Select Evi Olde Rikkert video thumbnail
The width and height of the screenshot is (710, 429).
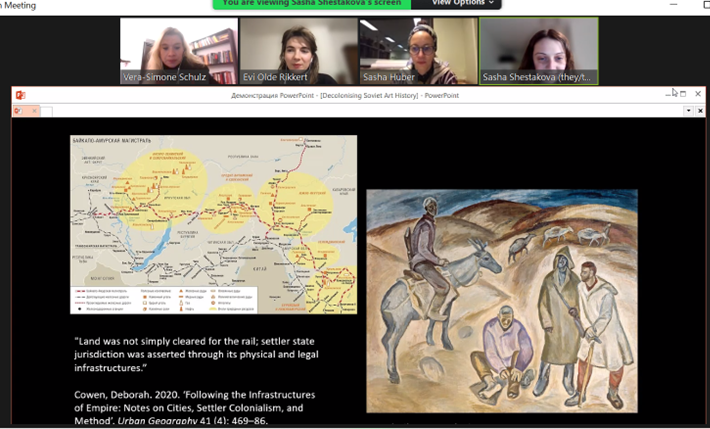click(298, 51)
